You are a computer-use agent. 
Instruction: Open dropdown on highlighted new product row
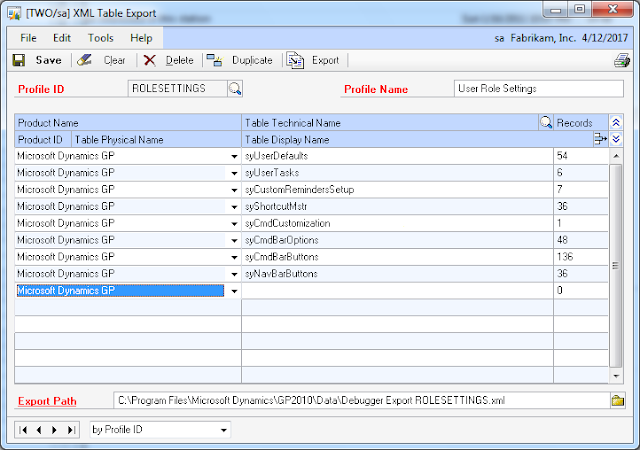click(x=234, y=291)
